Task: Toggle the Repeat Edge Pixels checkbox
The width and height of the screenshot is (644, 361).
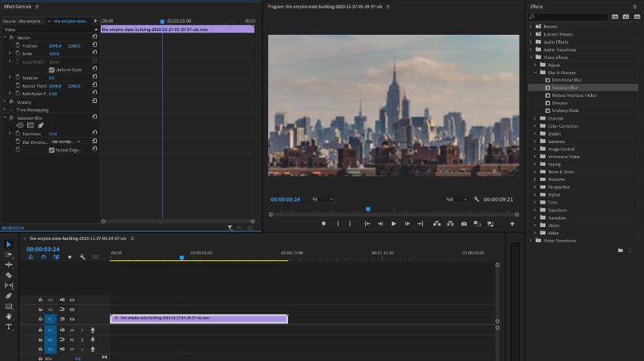Action: click(x=52, y=150)
